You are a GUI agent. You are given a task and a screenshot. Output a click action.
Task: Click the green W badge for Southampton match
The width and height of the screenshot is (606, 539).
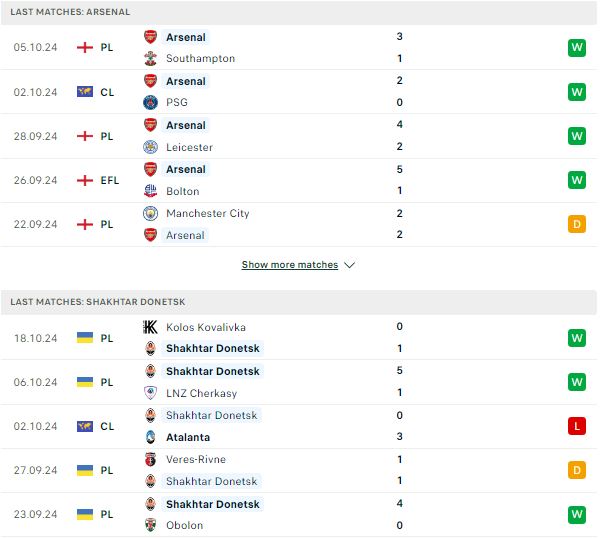[x=577, y=48]
